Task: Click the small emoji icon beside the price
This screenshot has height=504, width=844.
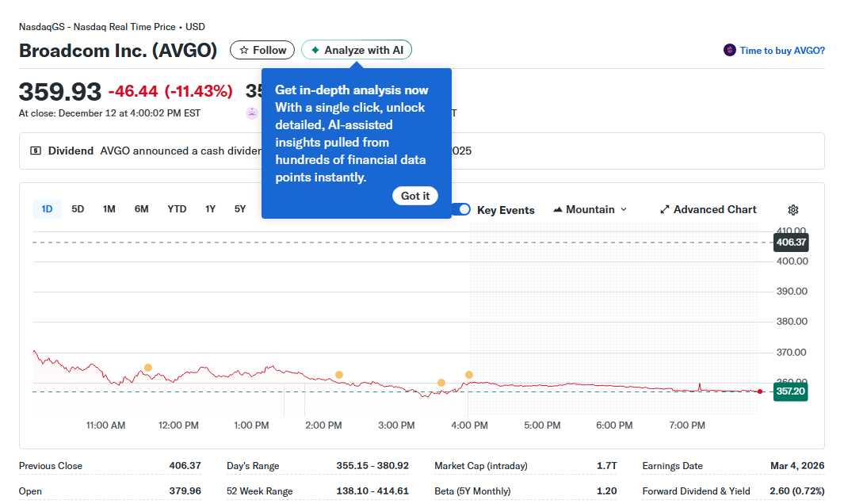Action: 252,113
